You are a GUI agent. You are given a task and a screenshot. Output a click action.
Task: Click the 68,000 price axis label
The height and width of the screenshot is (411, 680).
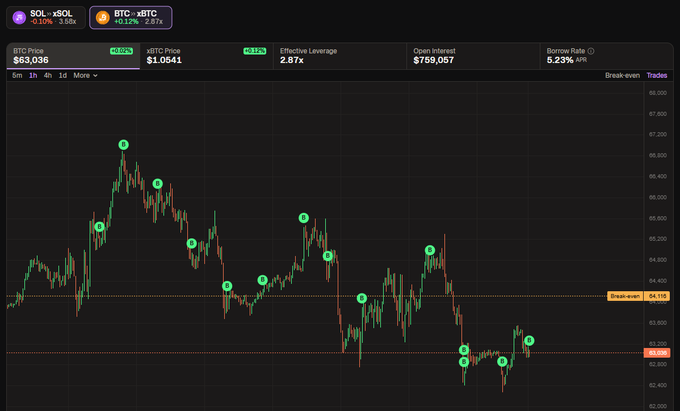point(657,93)
